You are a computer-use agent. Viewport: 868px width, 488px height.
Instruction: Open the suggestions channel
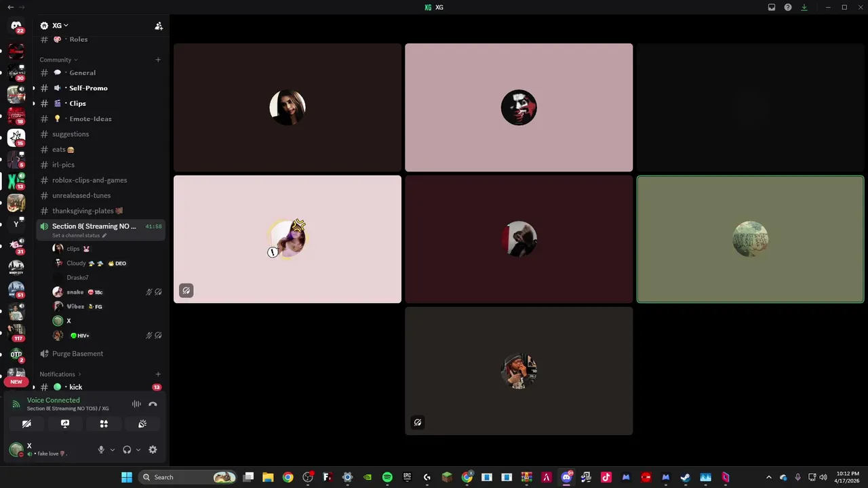click(100, 134)
